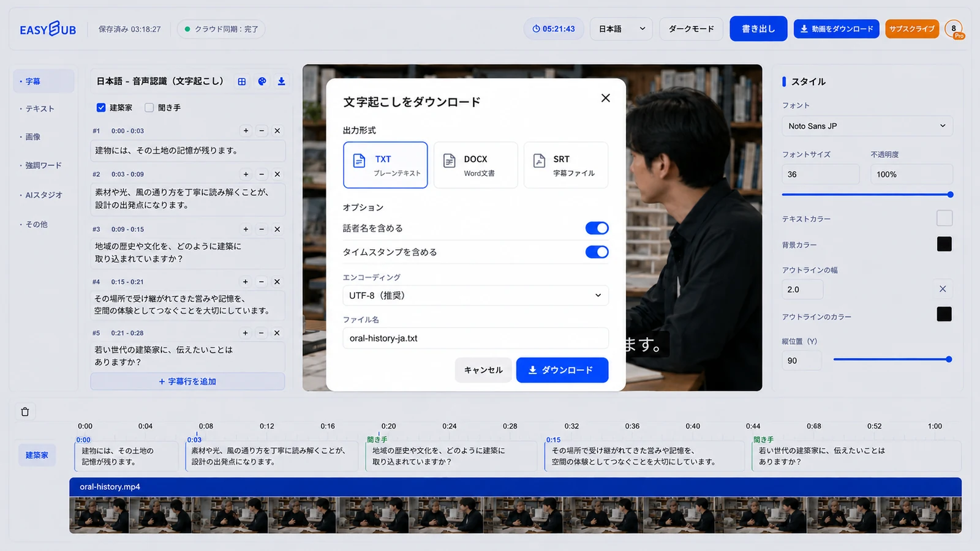This screenshot has width=980, height=551.
Task: Click 字幕行を追加 button
Action: tap(187, 381)
